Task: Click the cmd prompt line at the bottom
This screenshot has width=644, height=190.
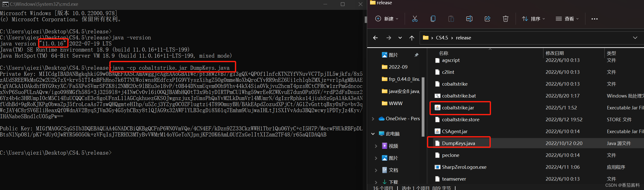Action: pyautogui.click(x=56, y=153)
